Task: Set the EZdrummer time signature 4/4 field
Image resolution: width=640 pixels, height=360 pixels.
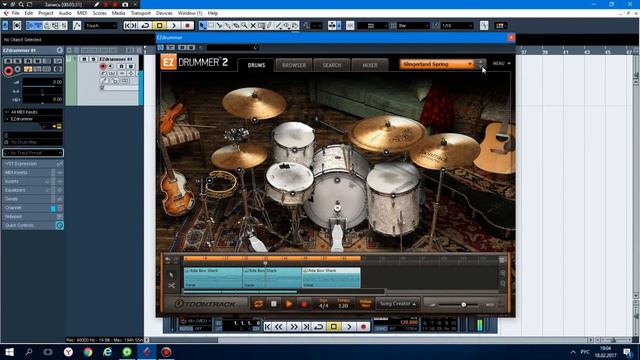Action: click(324, 306)
